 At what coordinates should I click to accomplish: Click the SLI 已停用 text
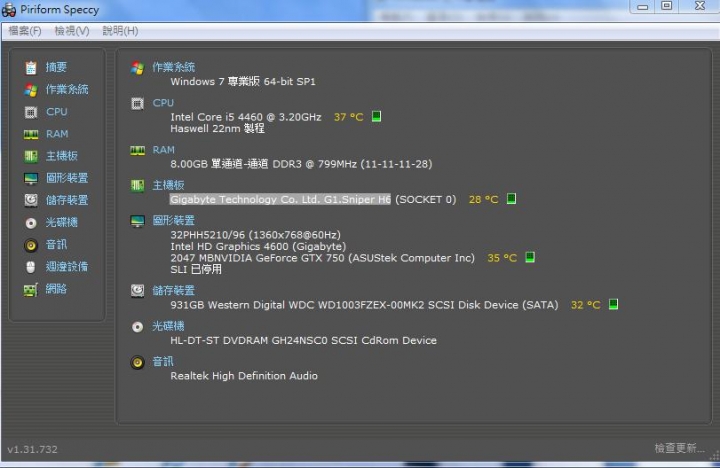pyautogui.click(x=196, y=269)
